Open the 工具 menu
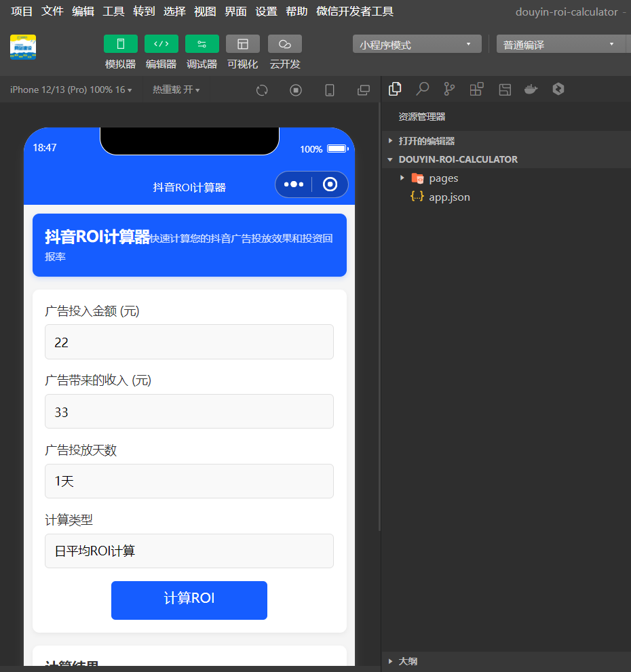 pyautogui.click(x=113, y=11)
